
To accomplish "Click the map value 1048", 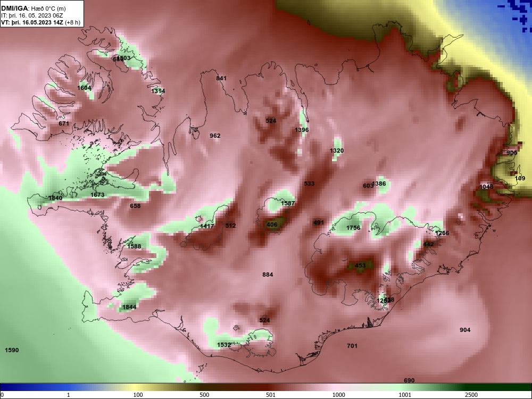I will (487, 187).
